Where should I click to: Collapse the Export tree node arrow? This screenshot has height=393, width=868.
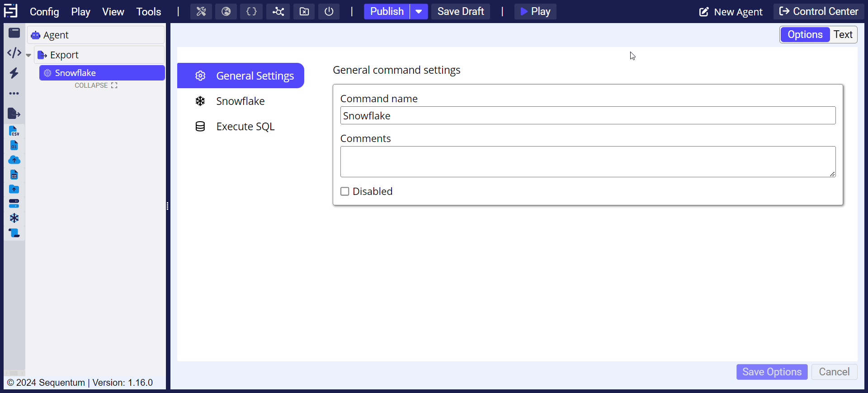(28, 55)
